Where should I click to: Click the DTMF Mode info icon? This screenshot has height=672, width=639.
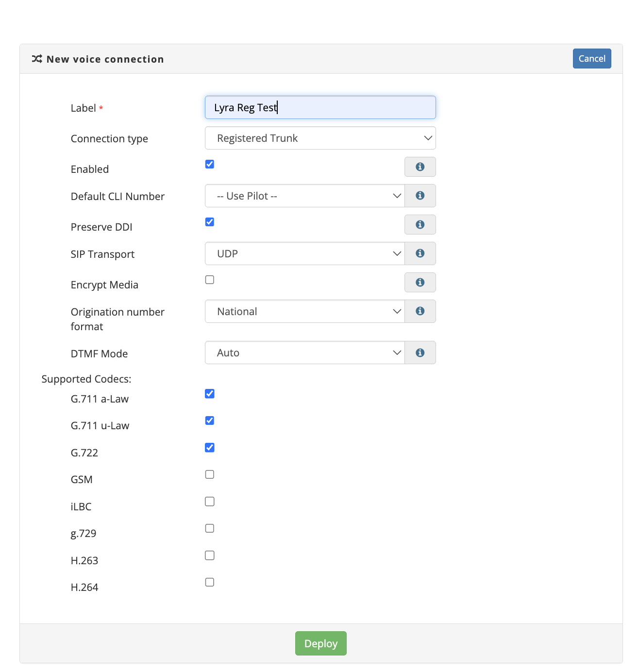[420, 353]
